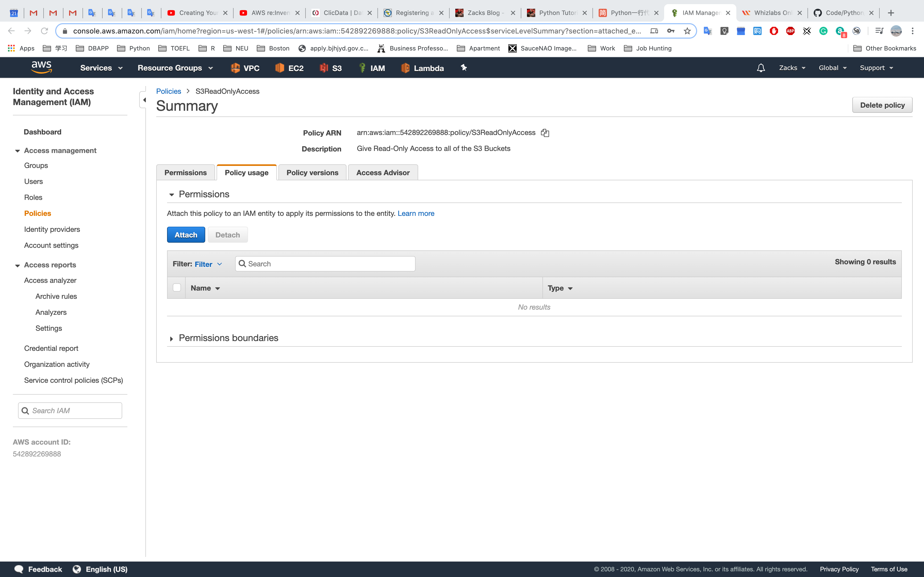
Task: Copy the Policy ARN with the copy icon
Action: click(545, 133)
